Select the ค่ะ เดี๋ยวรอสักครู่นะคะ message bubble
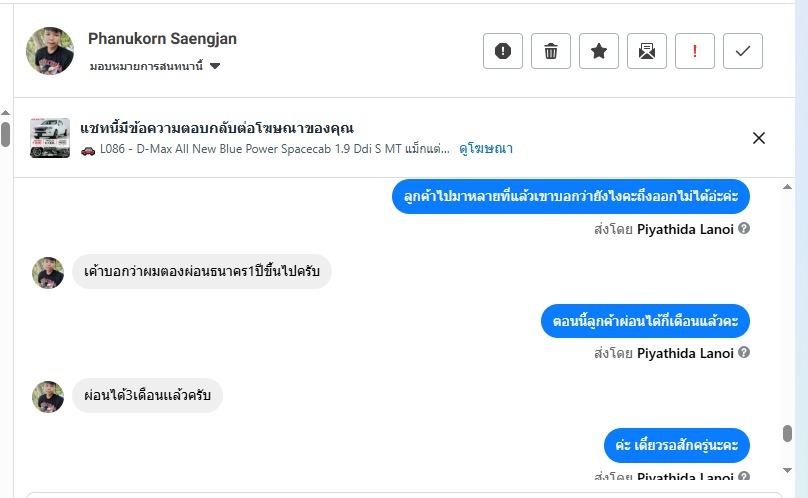This screenshot has width=808, height=498. pyautogui.click(x=677, y=444)
